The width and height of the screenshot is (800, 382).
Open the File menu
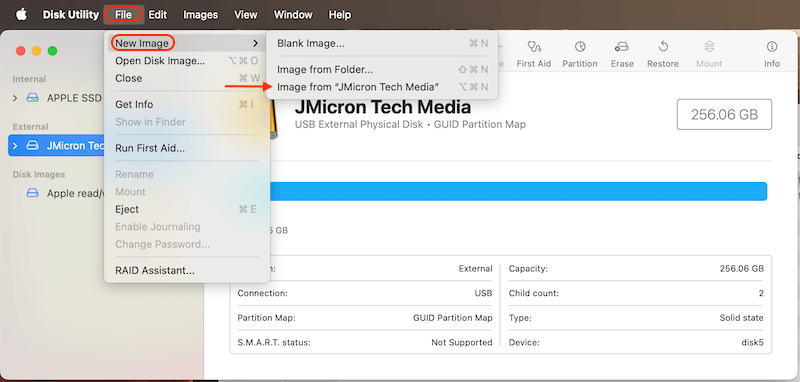[123, 15]
